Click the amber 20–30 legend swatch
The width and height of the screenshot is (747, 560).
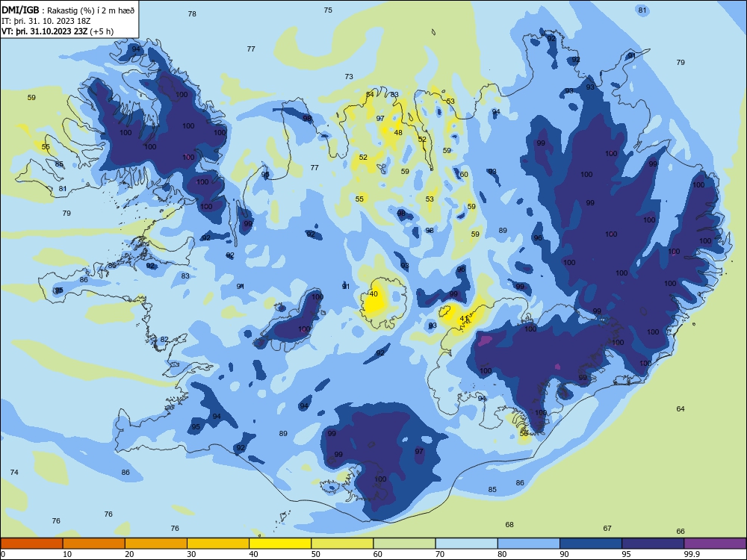[156, 544]
